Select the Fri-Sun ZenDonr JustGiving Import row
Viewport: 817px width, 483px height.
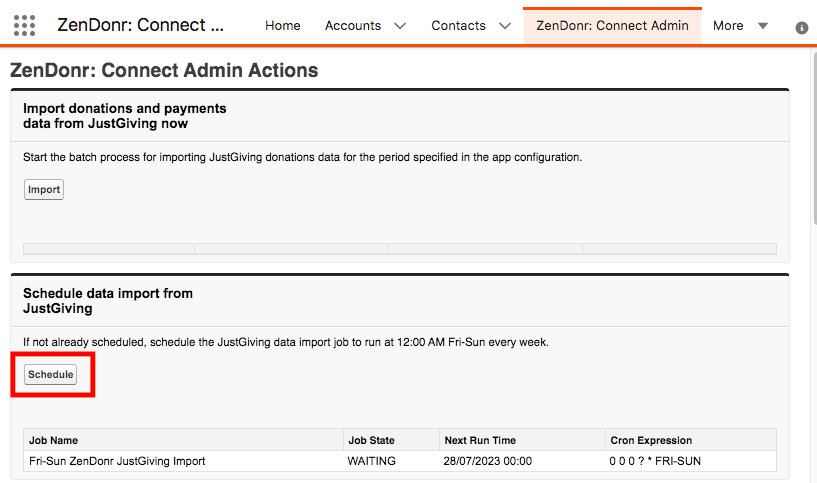pos(400,461)
